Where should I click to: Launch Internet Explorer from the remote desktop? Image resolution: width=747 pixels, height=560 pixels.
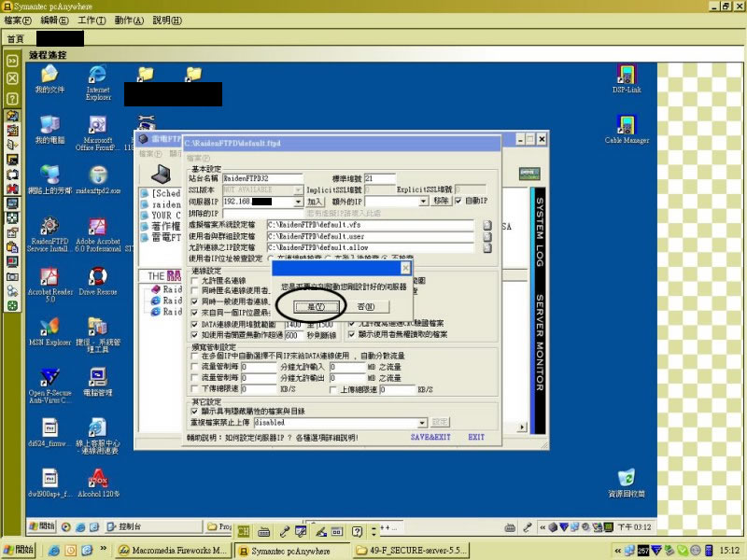(x=98, y=82)
